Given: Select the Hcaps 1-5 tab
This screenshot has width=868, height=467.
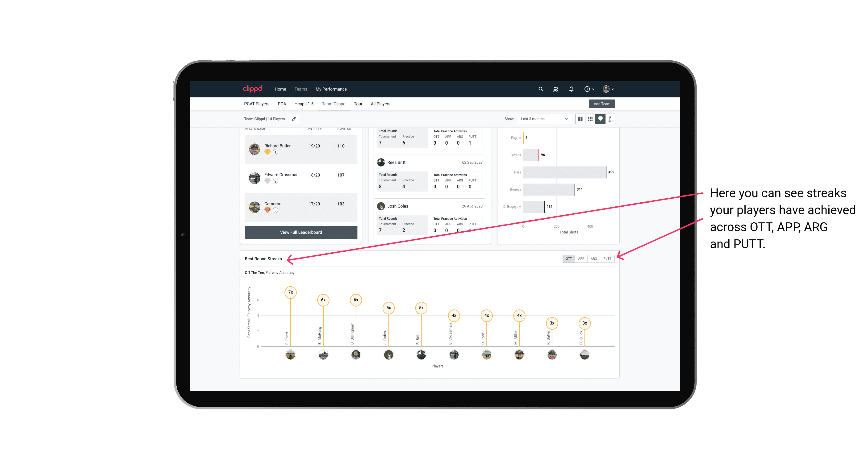Looking at the screenshot, I should tap(305, 104).
